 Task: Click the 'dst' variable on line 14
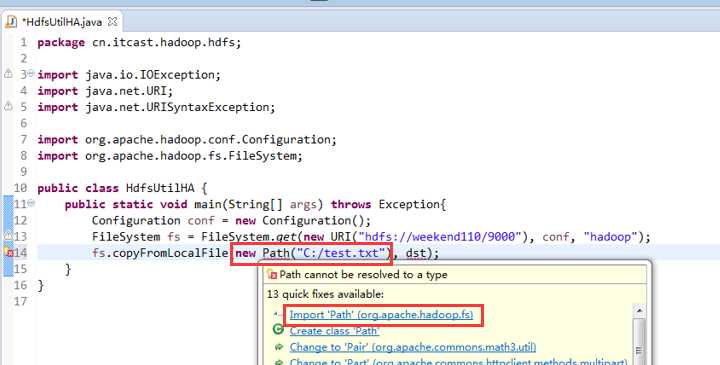416,253
